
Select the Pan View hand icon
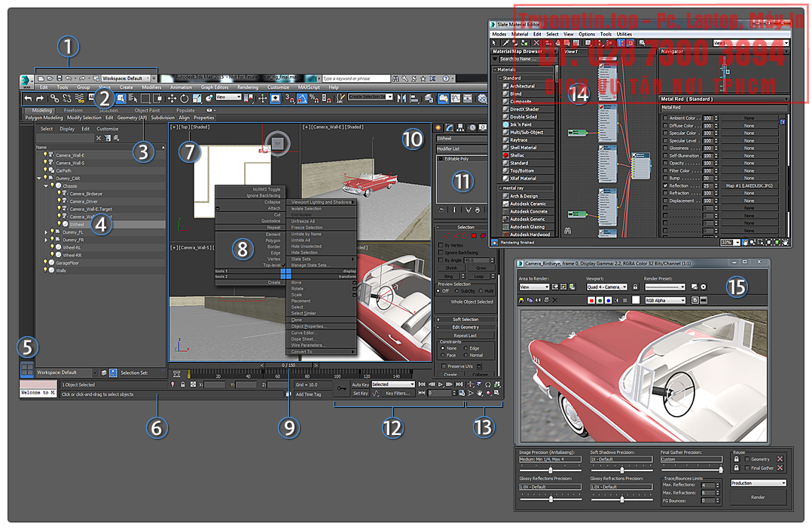[480, 394]
